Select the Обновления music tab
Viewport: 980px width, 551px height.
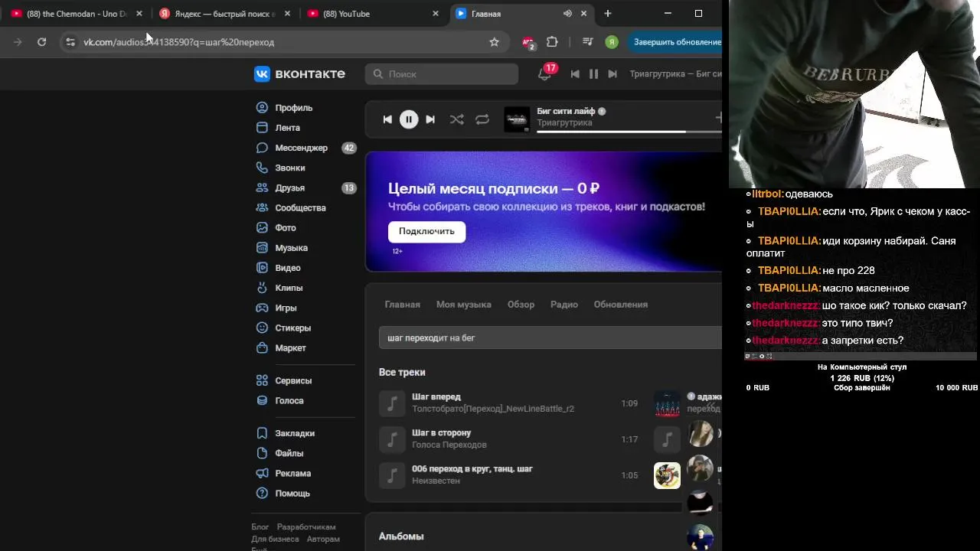point(621,305)
